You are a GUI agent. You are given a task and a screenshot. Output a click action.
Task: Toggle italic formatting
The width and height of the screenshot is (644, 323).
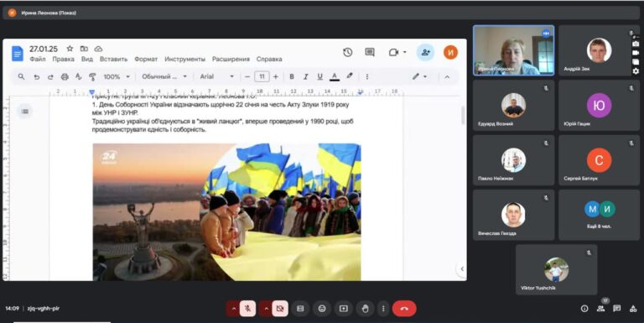305,76
